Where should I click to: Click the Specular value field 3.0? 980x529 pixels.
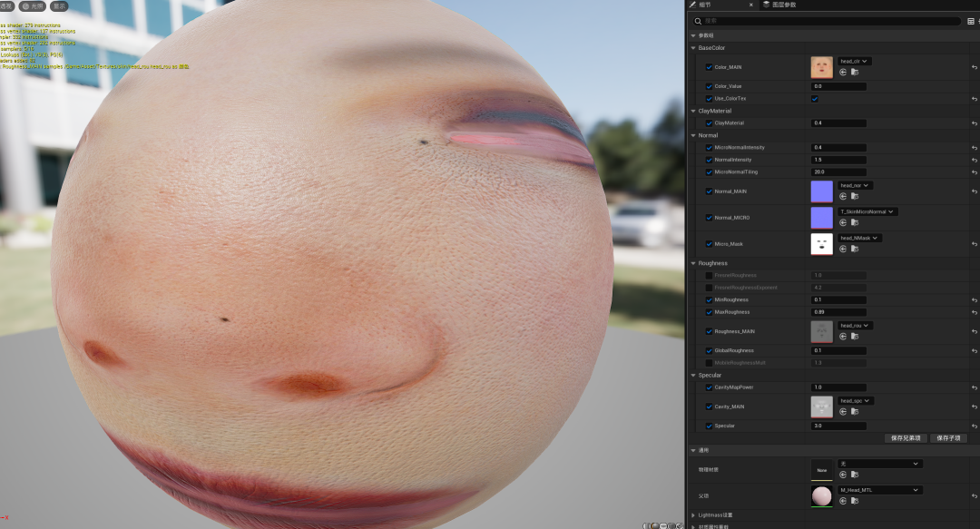(838, 426)
